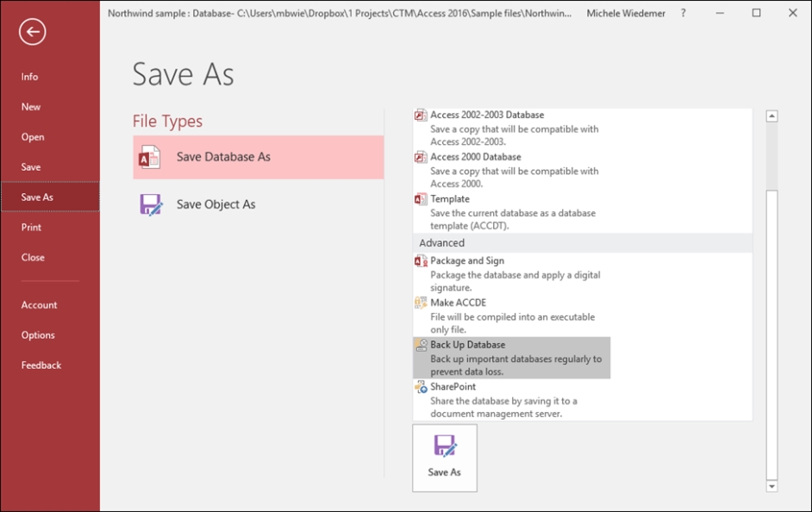Click the File Types heading

point(167,122)
